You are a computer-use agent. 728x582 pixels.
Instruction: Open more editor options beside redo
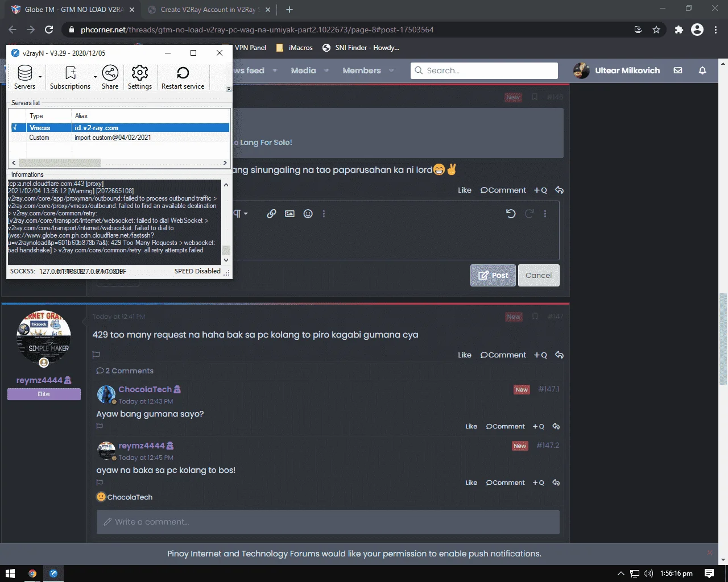coord(545,214)
